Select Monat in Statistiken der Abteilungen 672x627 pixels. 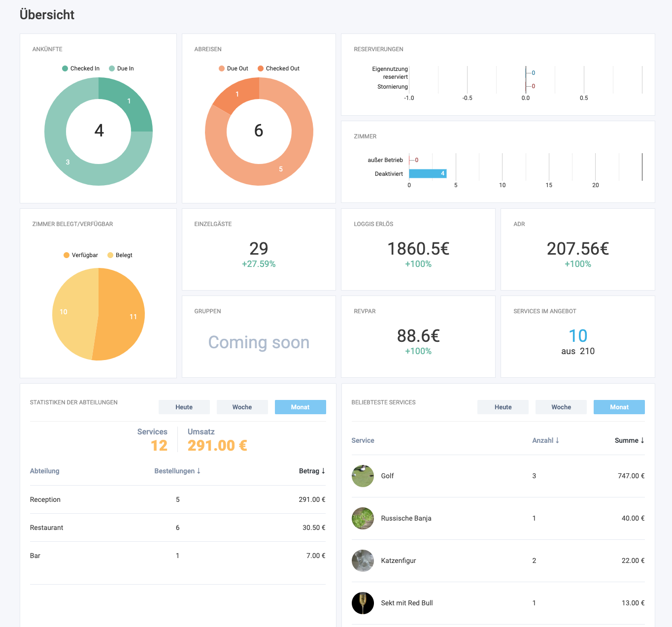[301, 407]
